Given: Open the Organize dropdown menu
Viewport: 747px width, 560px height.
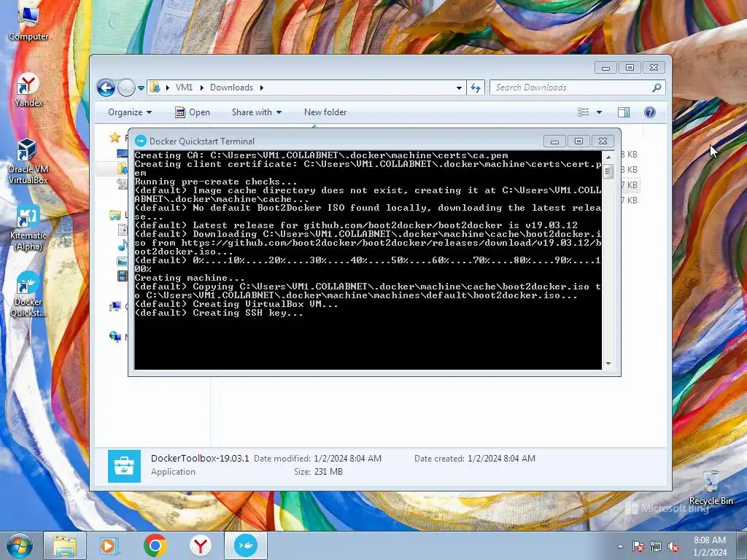Looking at the screenshot, I should click(x=130, y=112).
